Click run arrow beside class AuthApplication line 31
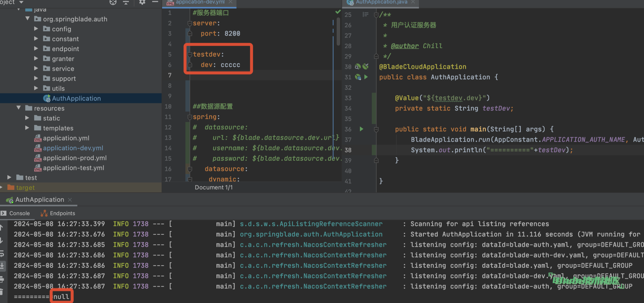Image resolution: width=644 pixels, height=303 pixels. tap(366, 77)
